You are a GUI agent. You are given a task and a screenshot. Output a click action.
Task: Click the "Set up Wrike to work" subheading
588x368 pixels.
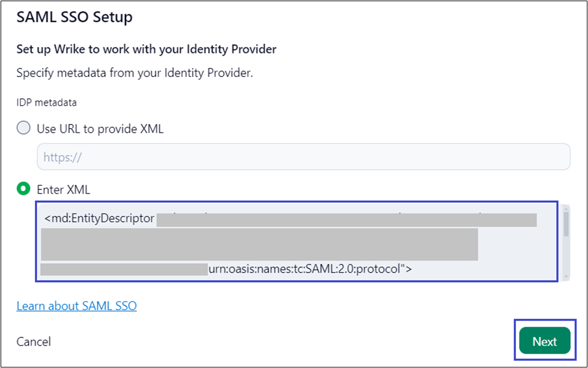coord(146,49)
